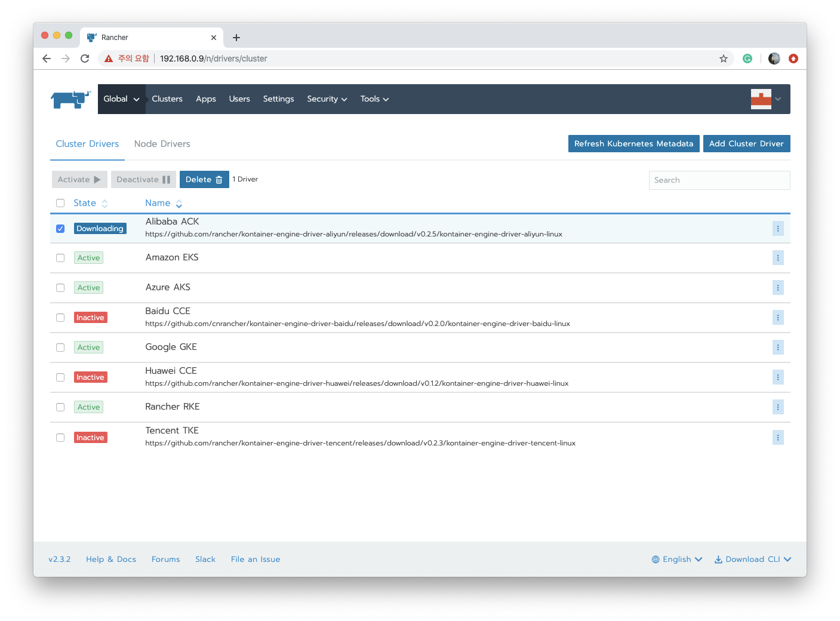
Task: Open Settings in the navigation bar
Action: (x=278, y=99)
